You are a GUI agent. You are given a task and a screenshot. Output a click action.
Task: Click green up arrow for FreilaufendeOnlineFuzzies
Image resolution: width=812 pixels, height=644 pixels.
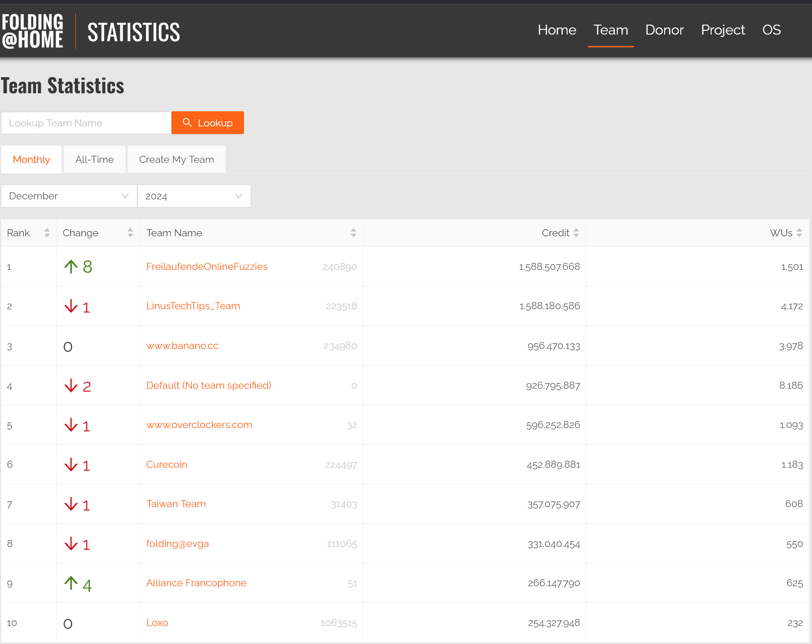(x=71, y=267)
